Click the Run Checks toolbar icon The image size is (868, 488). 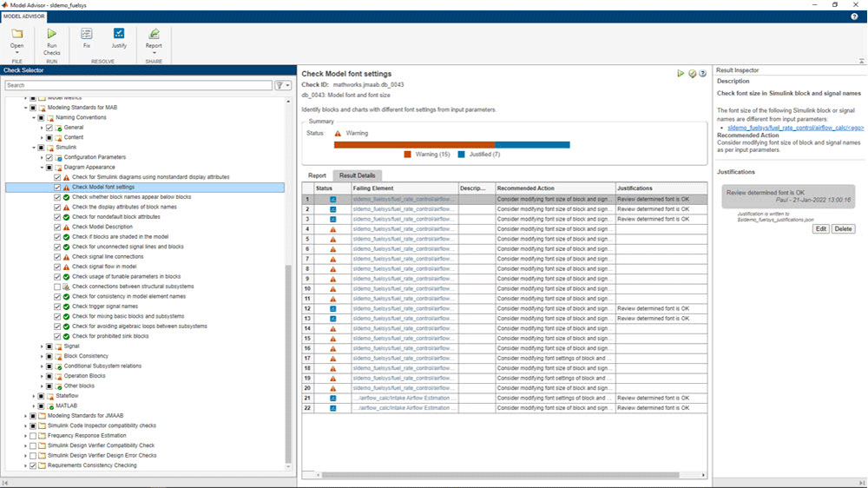tap(51, 35)
